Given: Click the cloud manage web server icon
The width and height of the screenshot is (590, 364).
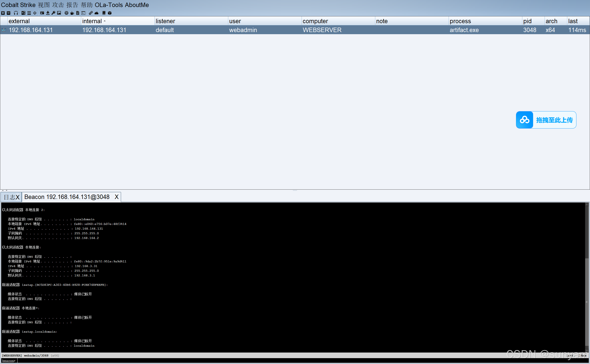Looking at the screenshot, I should click(96, 13).
